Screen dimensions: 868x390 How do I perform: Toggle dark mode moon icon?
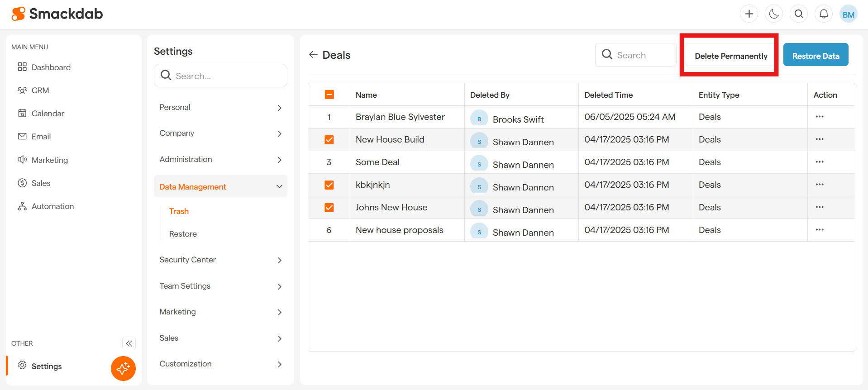point(774,14)
